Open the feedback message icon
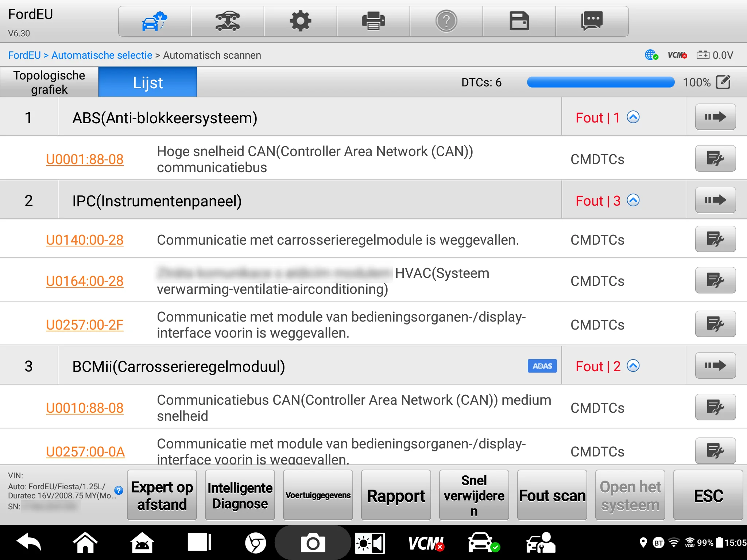This screenshot has height=560, width=747. pyautogui.click(x=592, y=21)
